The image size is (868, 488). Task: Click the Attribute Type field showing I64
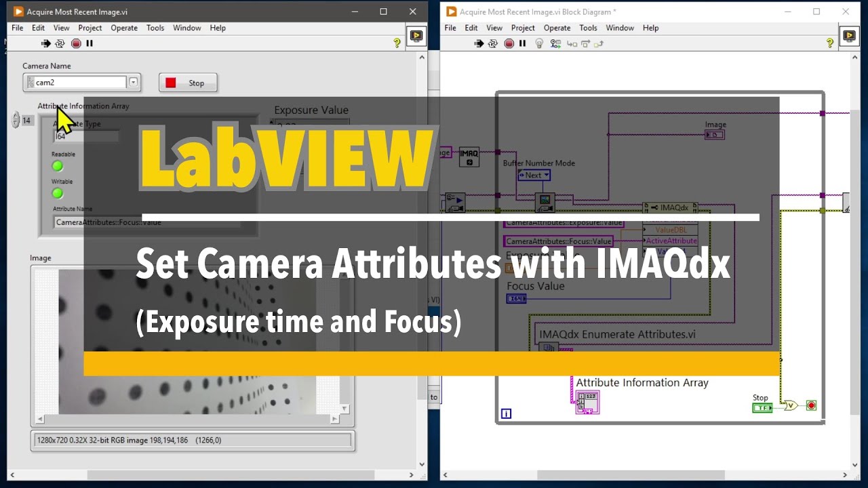86,136
